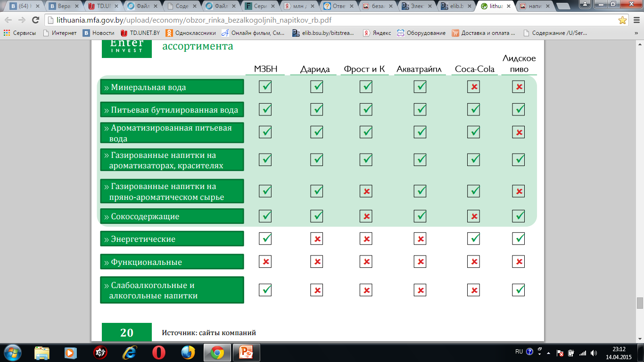Close the active lithua tab
644x362 pixels.
point(509,7)
